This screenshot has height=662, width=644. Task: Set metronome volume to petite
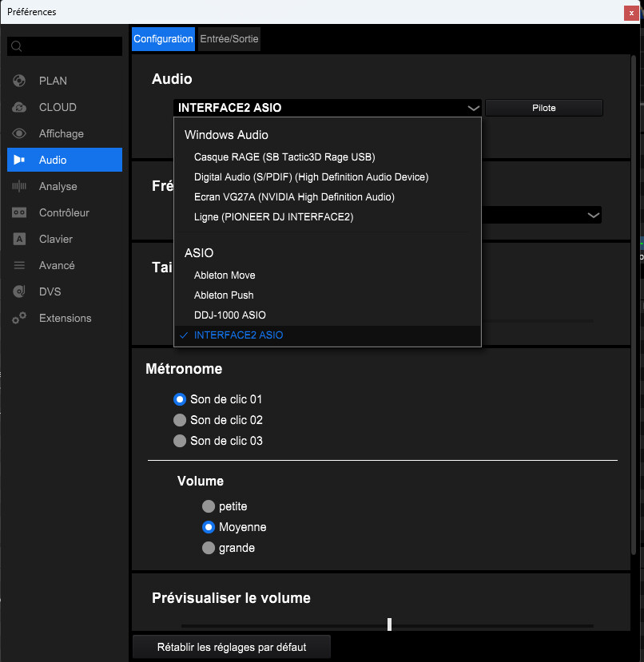(x=209, y=506)
